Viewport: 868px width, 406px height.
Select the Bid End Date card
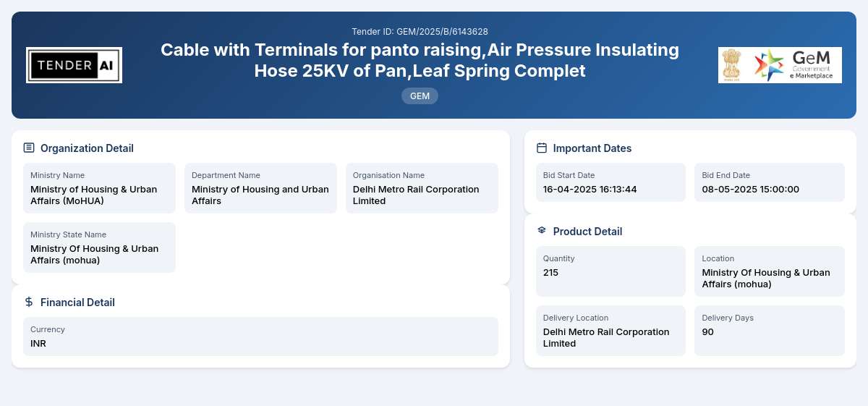(770, 182)
